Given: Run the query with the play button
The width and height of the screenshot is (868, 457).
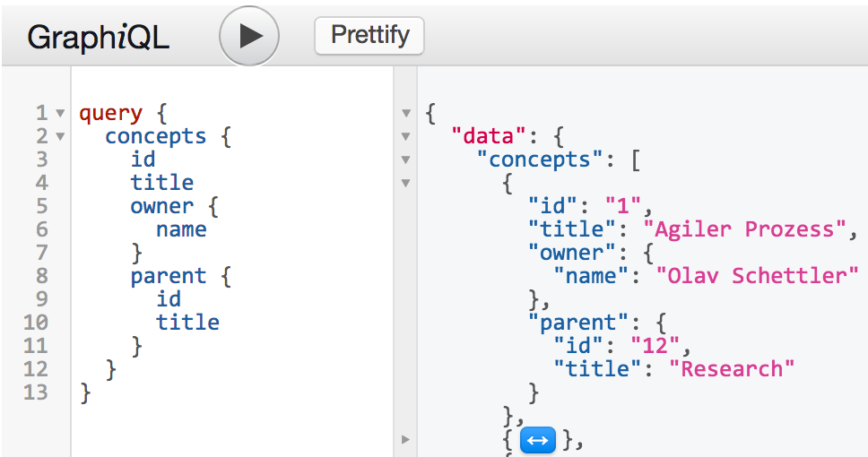Looking at the screenshot, I should click(x=249, y=36).
